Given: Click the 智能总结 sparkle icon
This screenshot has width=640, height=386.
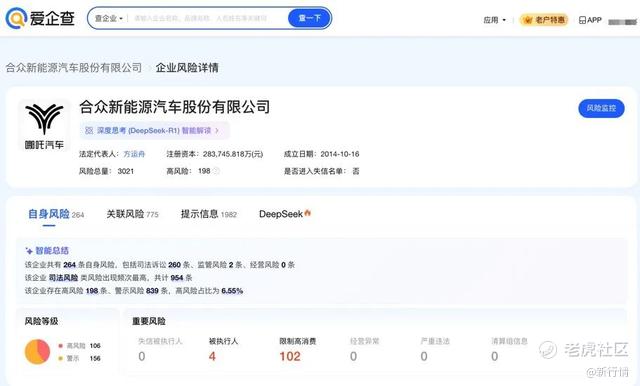Looking at the screenshot, I should coord(29,251).
